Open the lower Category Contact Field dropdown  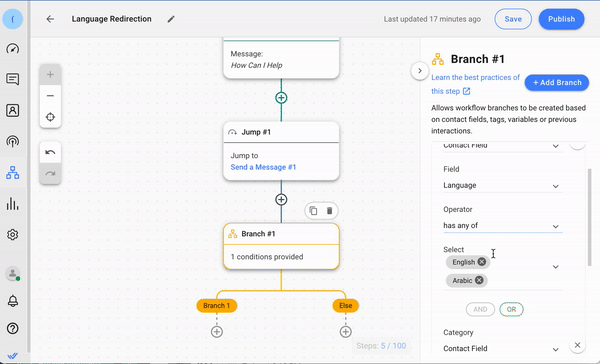[x=502, y=349]
